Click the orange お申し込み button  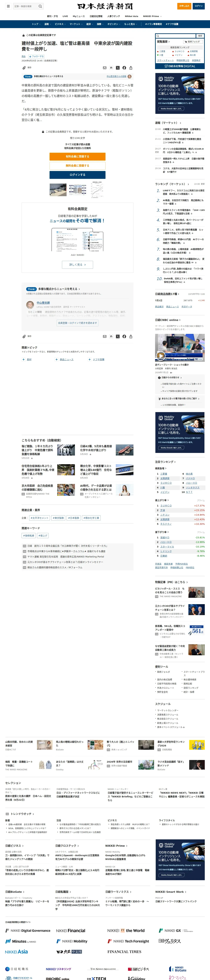click(x=184, y=6)
